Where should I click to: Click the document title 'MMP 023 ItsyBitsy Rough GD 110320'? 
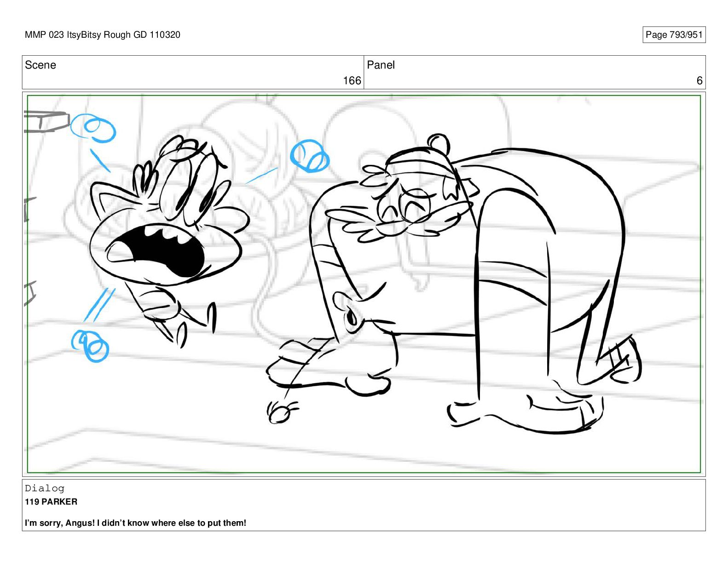pos(103,35)
